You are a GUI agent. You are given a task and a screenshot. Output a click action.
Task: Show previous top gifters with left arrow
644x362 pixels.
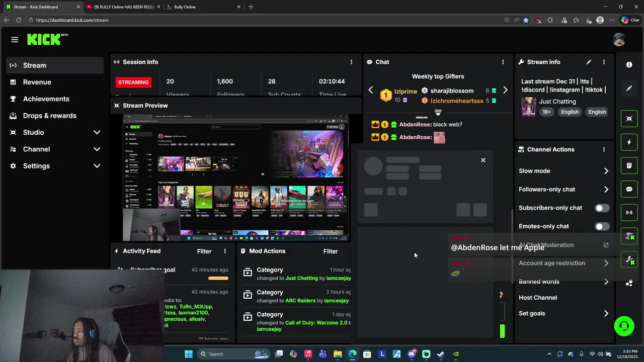(x=371, y=90)
